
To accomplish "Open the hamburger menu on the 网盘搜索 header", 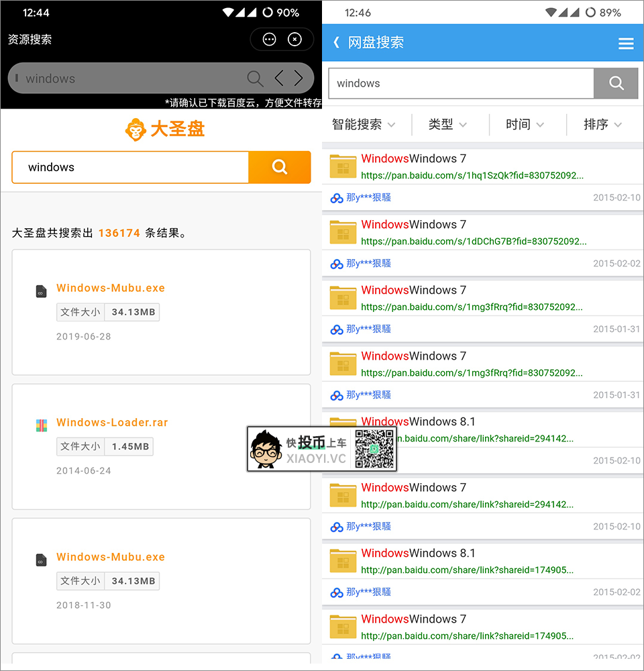I will pos(626,43).
